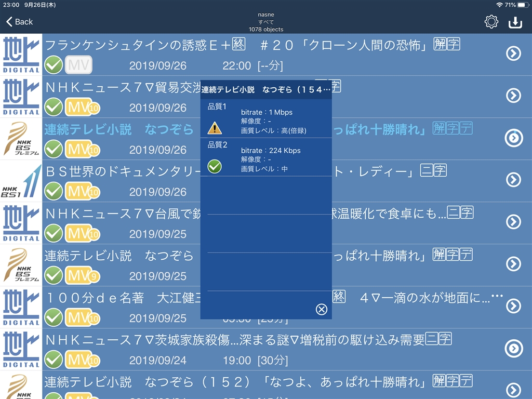Check battery status showing 71%
The image size is (532, 399).
517,5
